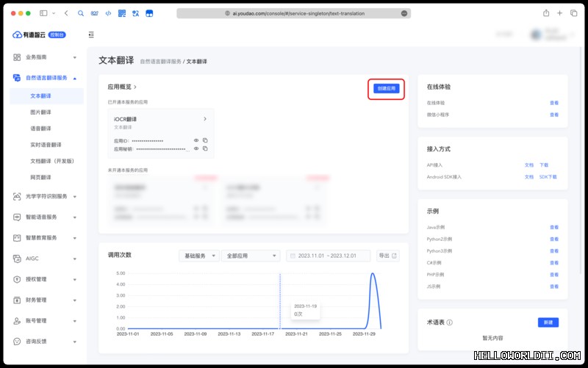This screenshot has height=368, width=588.
Task: Expand 业务指南 dropdown arrow
Action: click(75, 57)
